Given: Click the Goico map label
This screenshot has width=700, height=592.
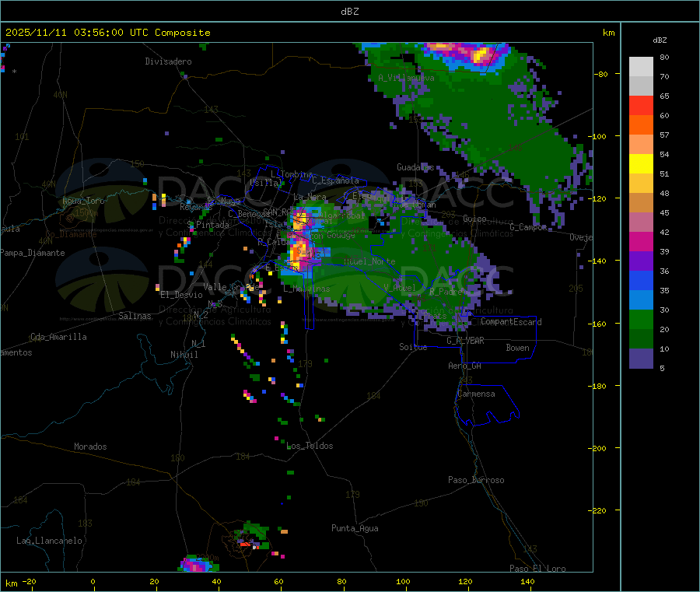Looking at the screenshot, I should pyautogui.click(x=474, y=219).
